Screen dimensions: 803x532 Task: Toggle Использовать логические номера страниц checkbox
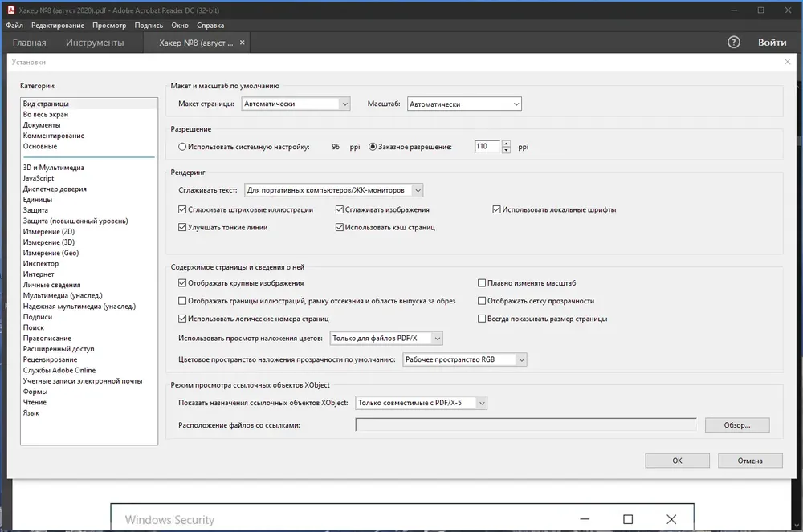point(181,319)
